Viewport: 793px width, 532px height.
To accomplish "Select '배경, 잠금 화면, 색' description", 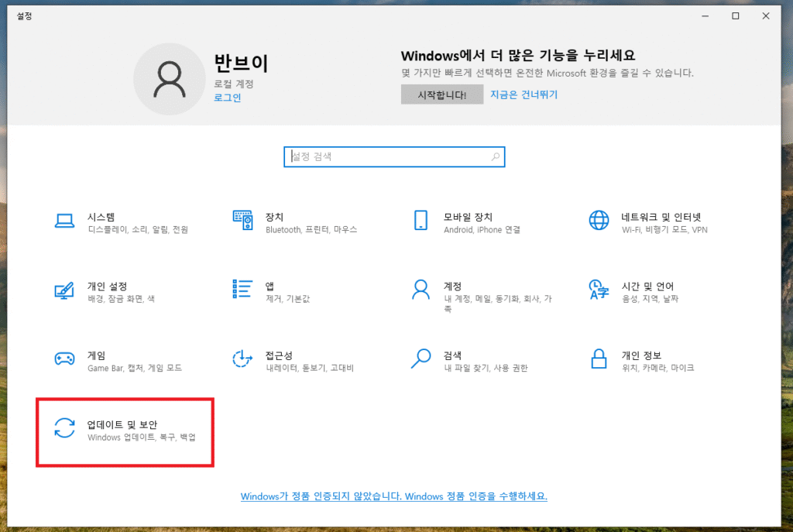I will click(122, 299).
